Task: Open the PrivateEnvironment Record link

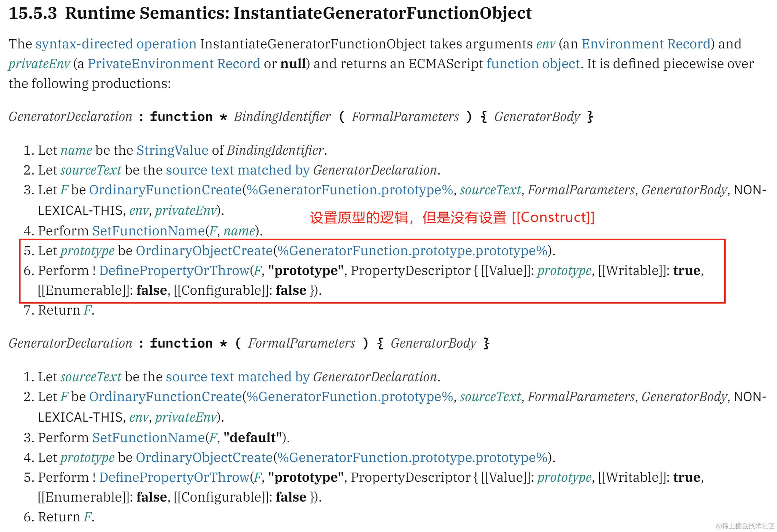Action: pos(174,64)
